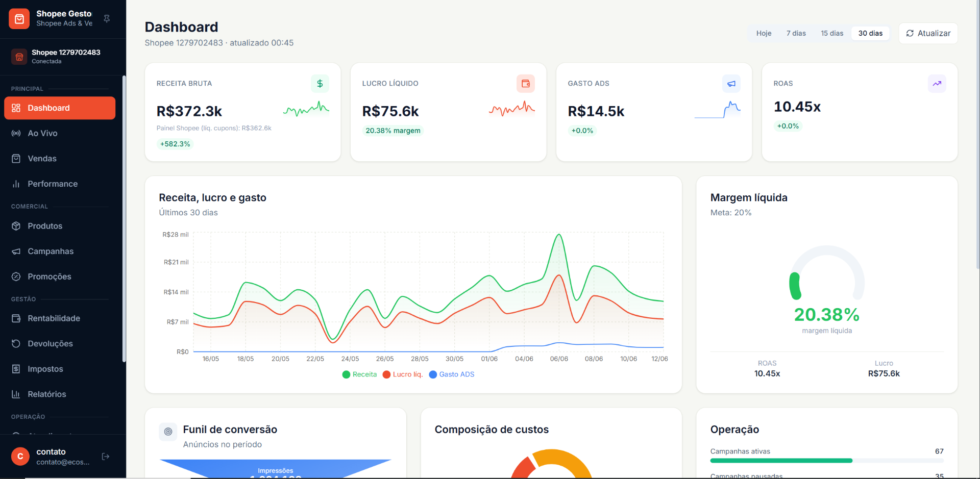Click the megaphone icon on Gasto Ads card
The height and width of the screenshot is (479, 980).
731,84
